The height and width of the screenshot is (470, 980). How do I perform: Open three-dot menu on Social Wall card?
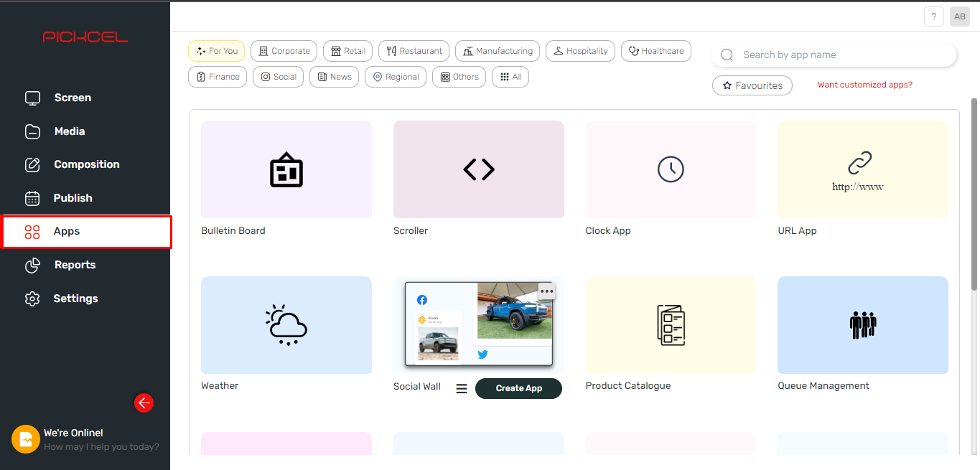(546, 291)
